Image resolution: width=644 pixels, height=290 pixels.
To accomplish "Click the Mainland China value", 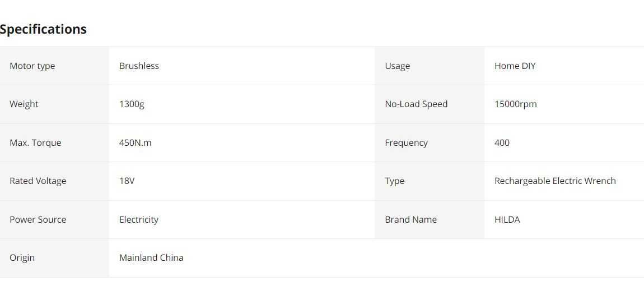I will click(x=151, y=257).
